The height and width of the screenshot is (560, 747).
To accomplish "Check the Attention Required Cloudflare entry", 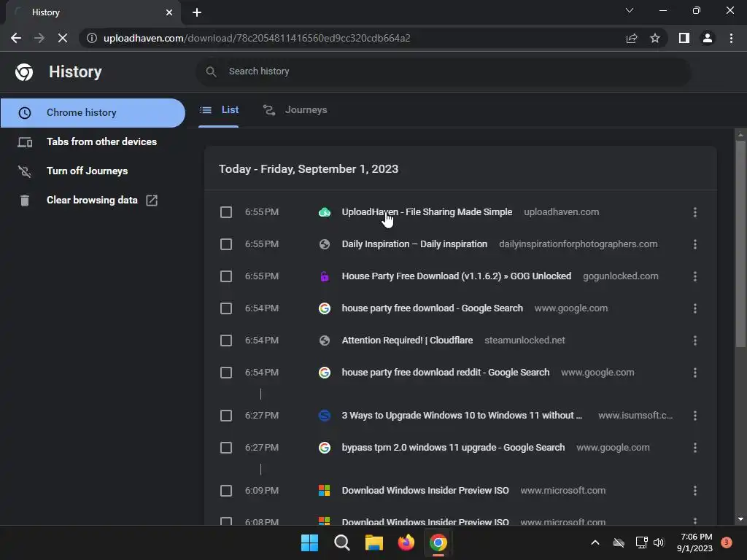I will 226,341.
